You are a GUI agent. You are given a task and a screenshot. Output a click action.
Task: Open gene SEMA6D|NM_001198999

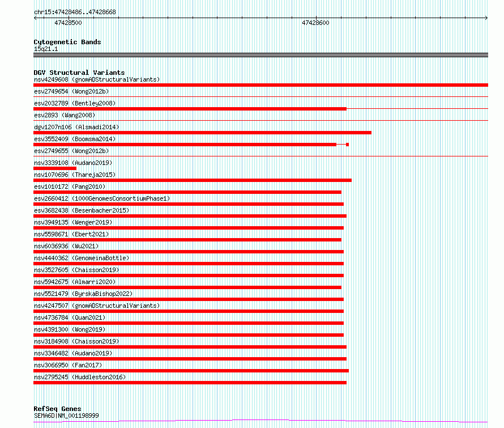66,416
